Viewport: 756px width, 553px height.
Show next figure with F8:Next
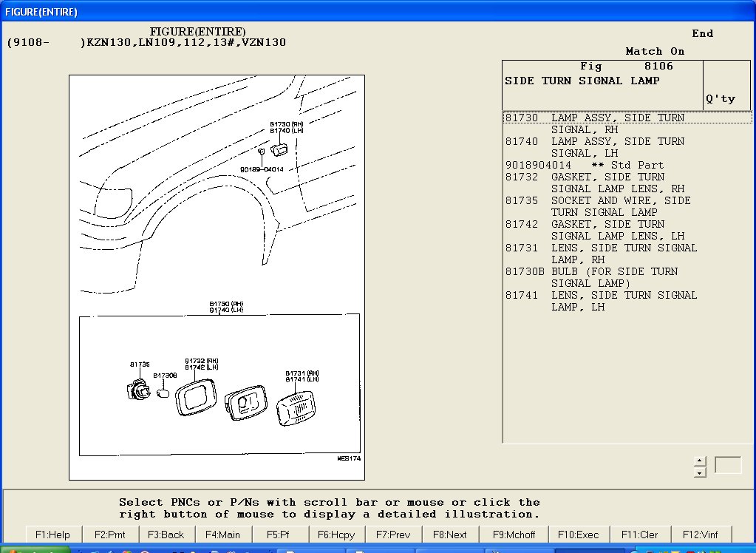450,535
